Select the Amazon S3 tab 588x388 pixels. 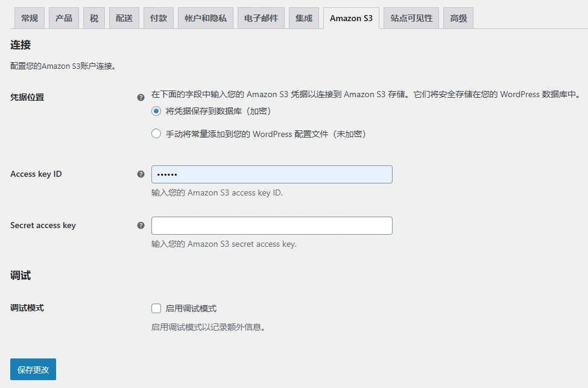pos(350,18)
